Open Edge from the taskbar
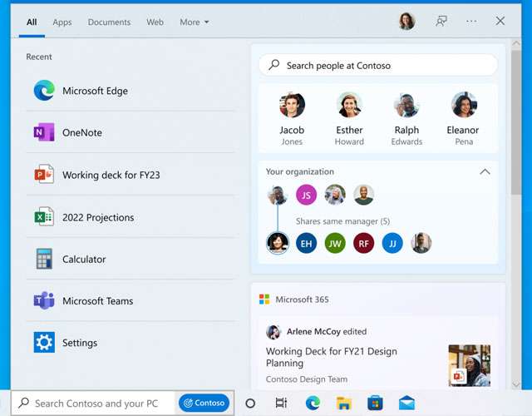Image resolution: width=532 pixels, height=416 pixels. coord(313,403)
